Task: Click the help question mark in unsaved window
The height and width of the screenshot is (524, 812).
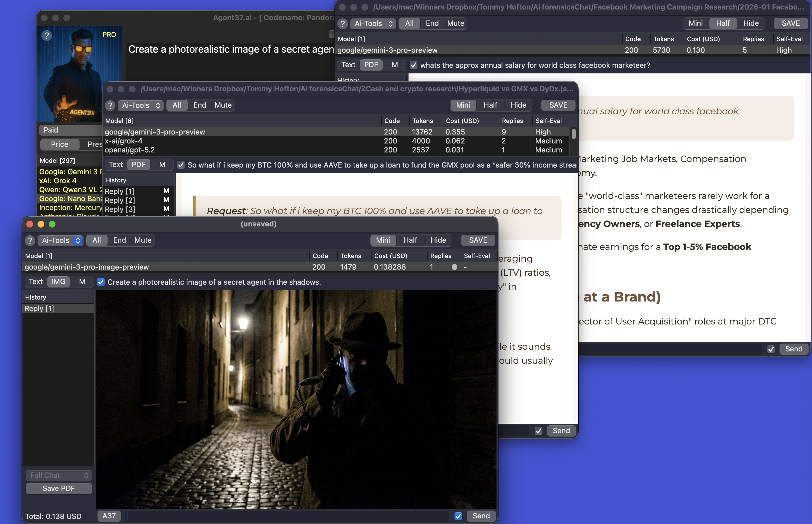Action: [x=30, y=240]
